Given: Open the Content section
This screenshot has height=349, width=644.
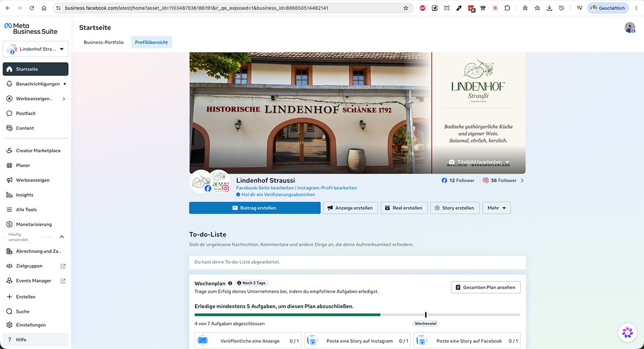Looking at the screenshot, I should [x=35, y=128].
